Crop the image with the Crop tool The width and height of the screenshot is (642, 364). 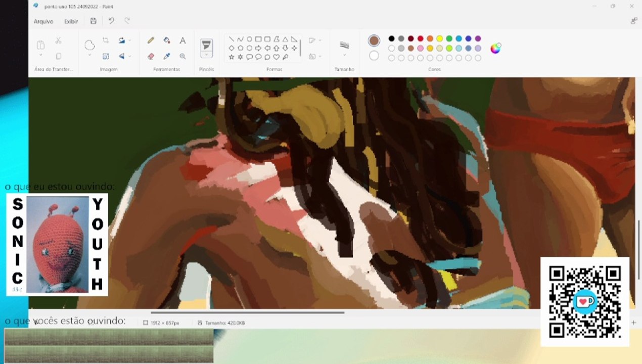click(106, 40)
